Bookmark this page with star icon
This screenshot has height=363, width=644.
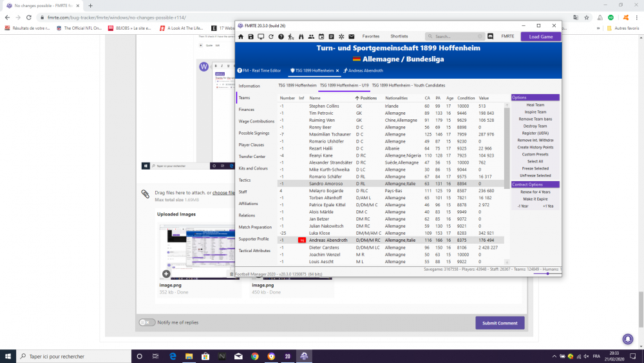point(587,17)
